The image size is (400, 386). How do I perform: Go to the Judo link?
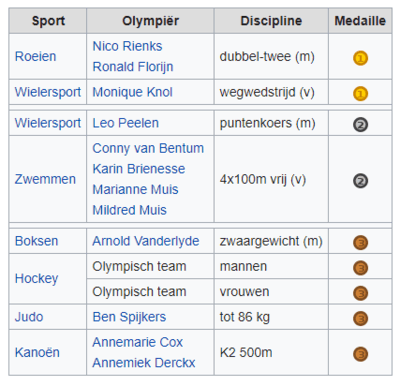[x=29, y=317]
